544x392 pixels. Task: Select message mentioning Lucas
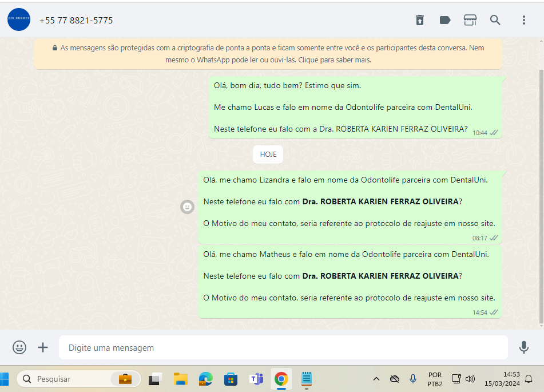[x=355, y=107]
